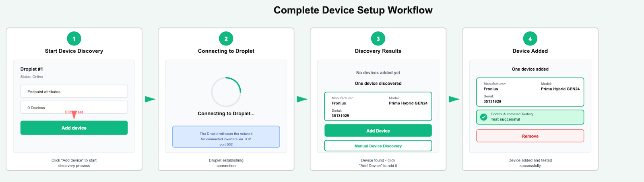The image size is (644, 182).
Task: Open the 0 Devices row
Action: click(74, 108)
